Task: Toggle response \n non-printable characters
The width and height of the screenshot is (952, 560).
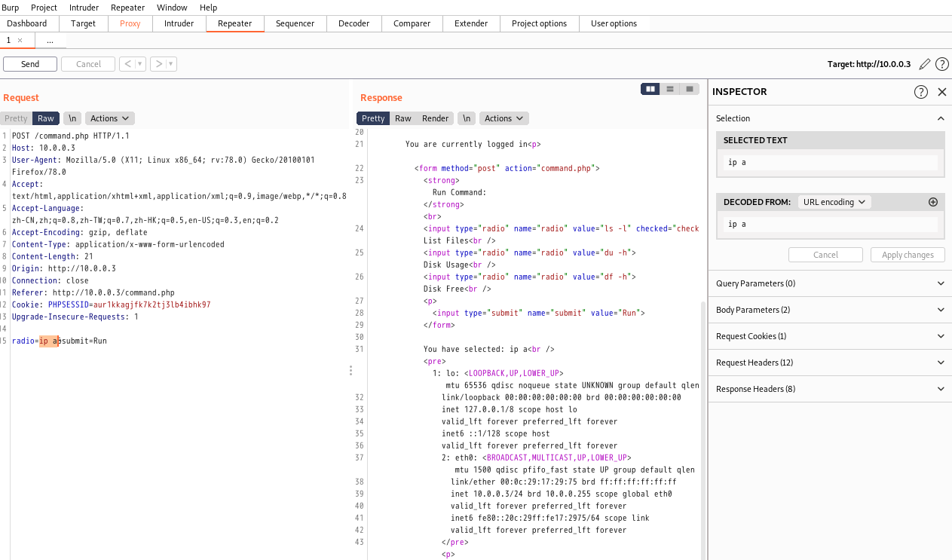Action: 467,118
